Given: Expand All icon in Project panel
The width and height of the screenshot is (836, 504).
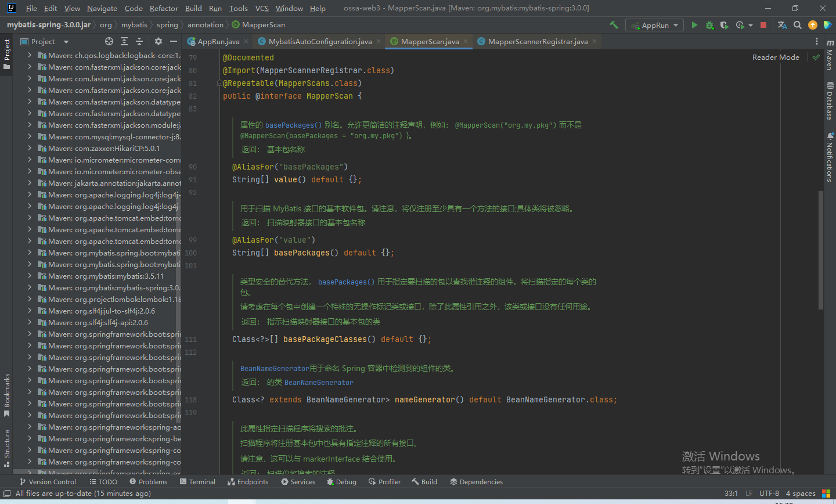Looking at the screenshot, I should point(124,41).
